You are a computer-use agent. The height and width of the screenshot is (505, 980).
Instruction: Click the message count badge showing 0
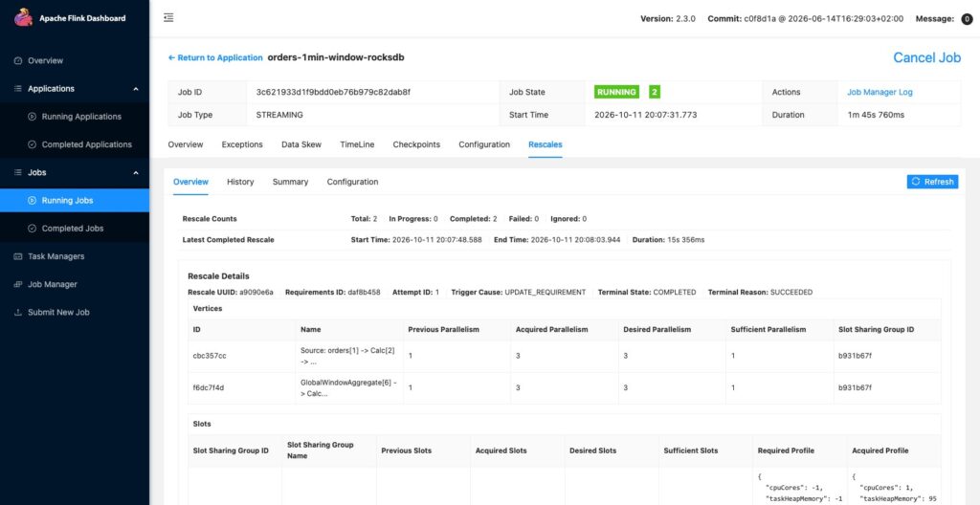pyautogui.click(x=967, y=19)
